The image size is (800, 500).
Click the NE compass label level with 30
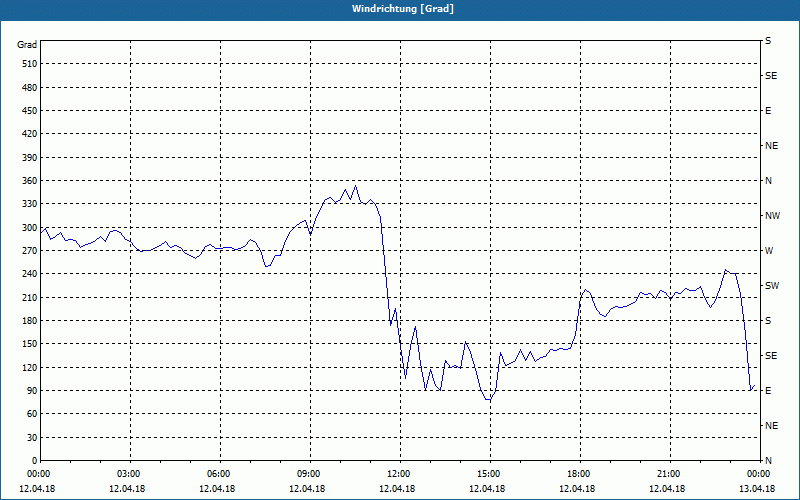point(771,426)
